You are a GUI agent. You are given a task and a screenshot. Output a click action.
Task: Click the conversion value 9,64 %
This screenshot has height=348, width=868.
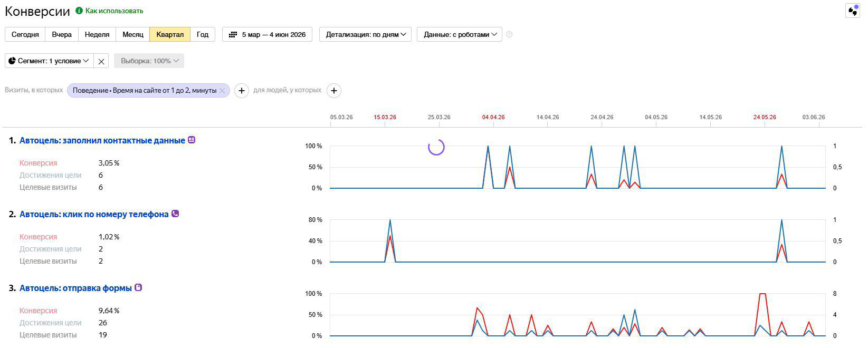(109, 311)
